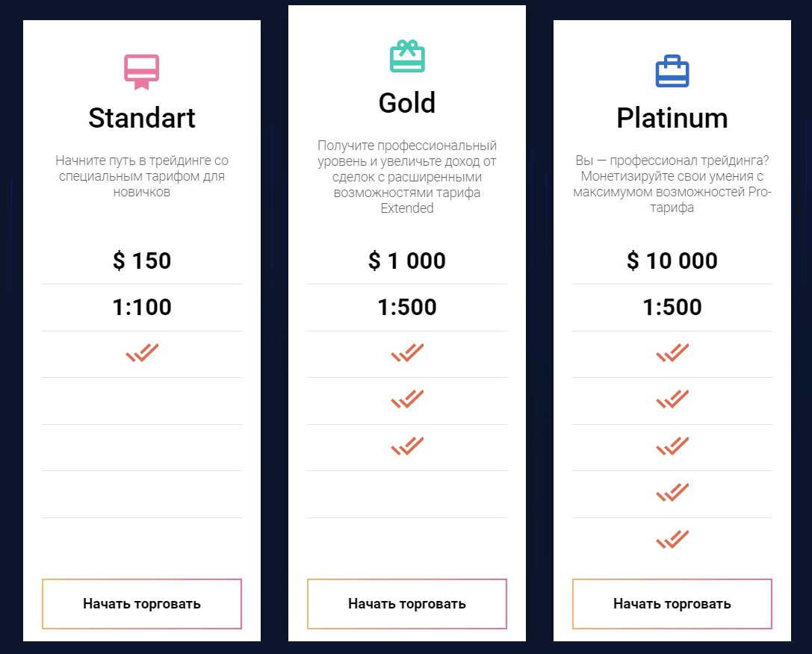Image resolution: width=812 pixels, height=654 pixels.
Task: Click the green gift card icon above Gold
Action: click(407, 57)
